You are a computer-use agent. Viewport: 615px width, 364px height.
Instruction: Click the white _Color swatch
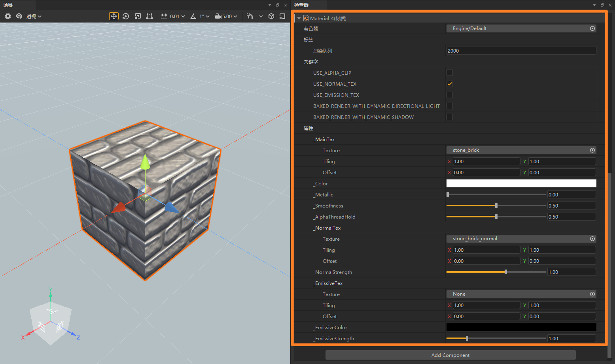pyautogui.click(x=521, y=183)
